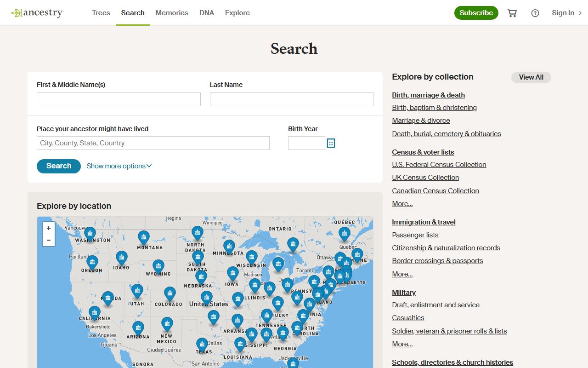Image resolution: width=588 pixels, height=368 pixels.
Task: Open Death, burial, cemetery & obituaries
Action: click(x=447, y=134)
